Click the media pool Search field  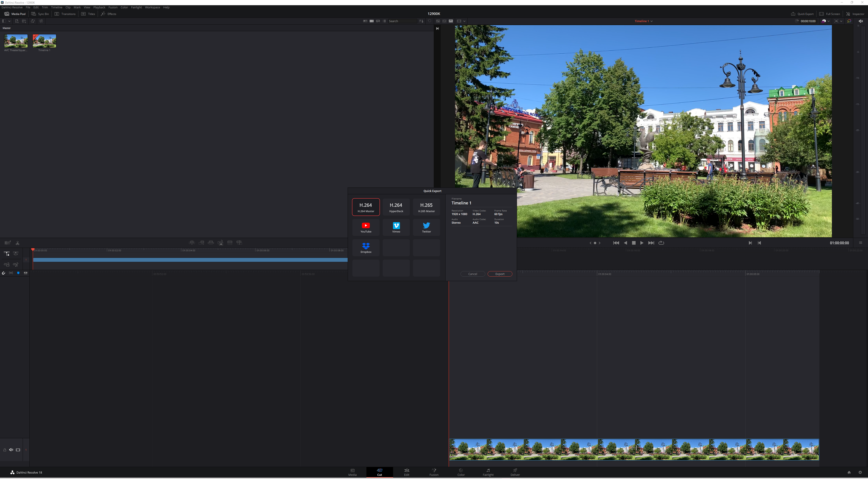click(402, 21)
